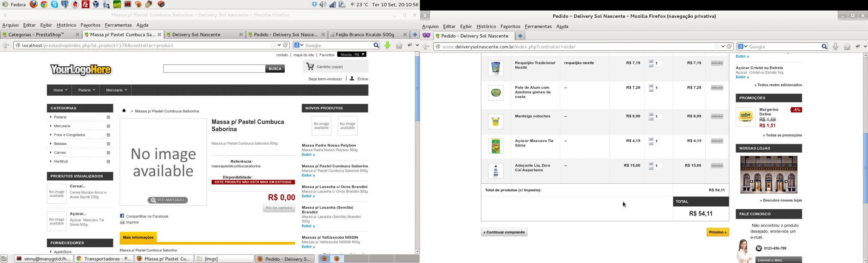Open the Mercearia dropdown in shop navbar
Screen dimensions: 868x263
[x=116, y=90]
